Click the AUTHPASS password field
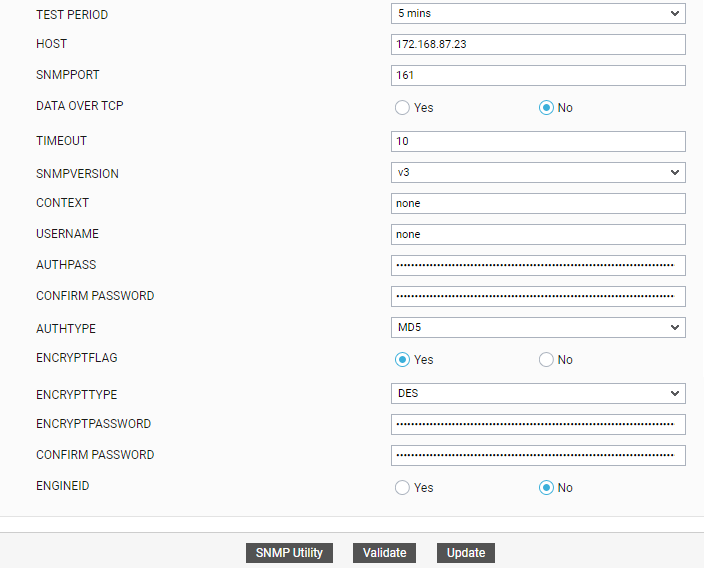The image size is (704, 568). [x=538, y=266]
